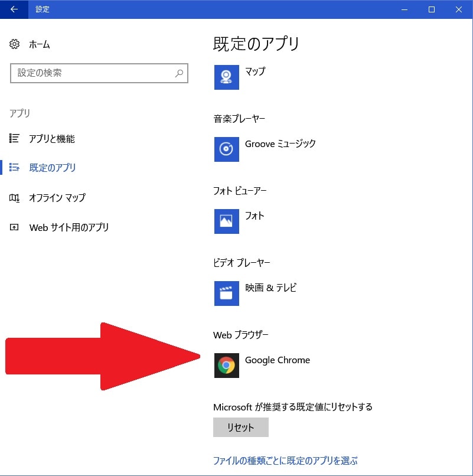Screen dimensions: 473x476
Task: Click the Maps app icon tile
Action: (x=227, y=77)
